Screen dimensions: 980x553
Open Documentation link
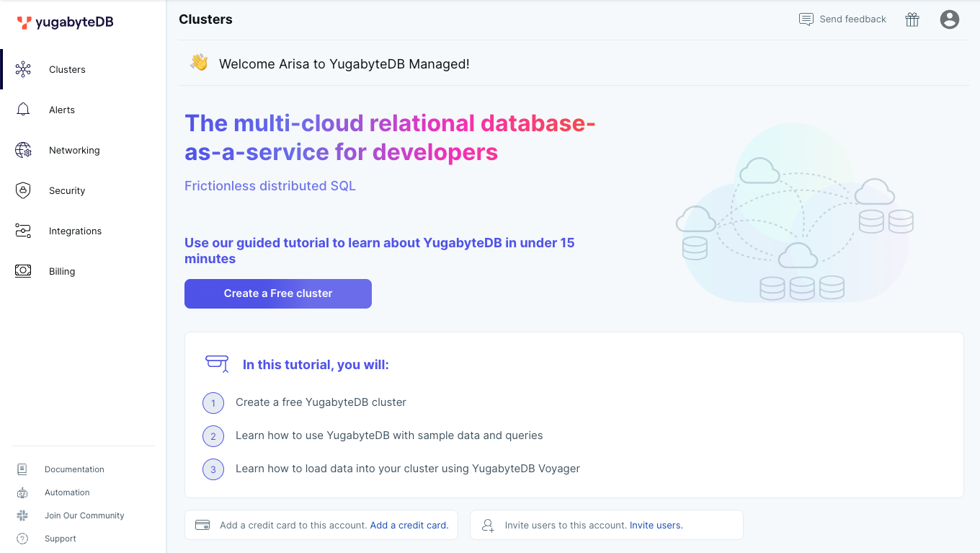74,469
